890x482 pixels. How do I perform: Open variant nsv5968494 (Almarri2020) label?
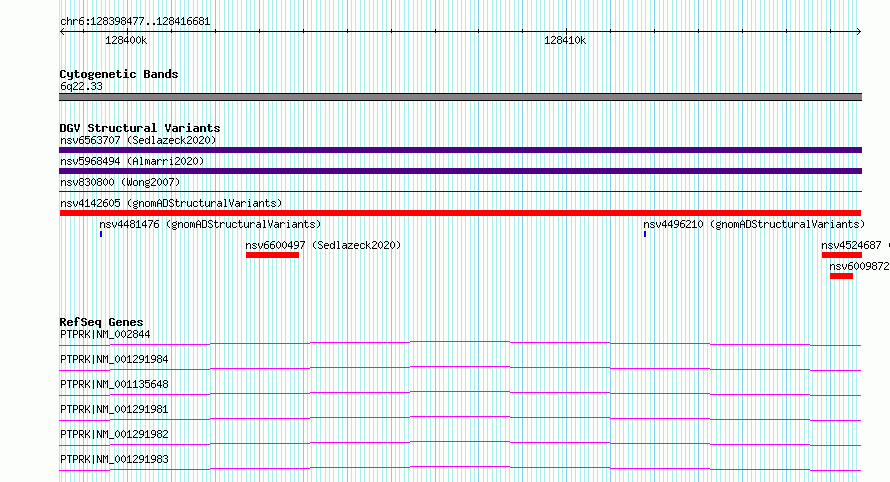click(x=132, y=161)
